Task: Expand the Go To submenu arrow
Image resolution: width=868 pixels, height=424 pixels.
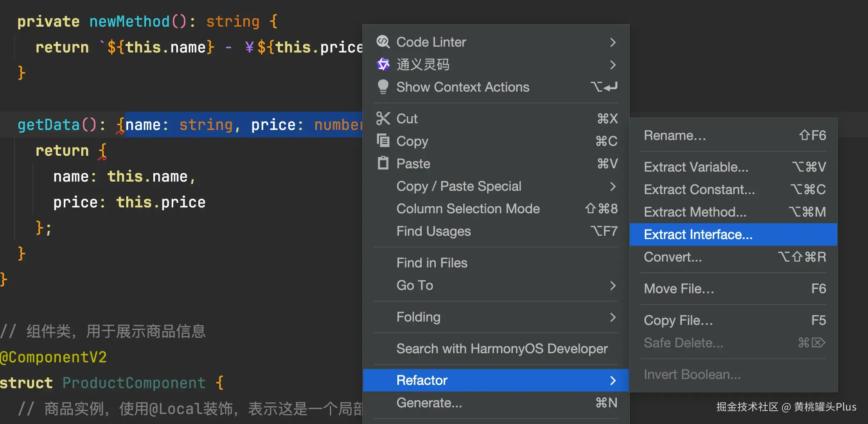Action: (x=612, y=285)
